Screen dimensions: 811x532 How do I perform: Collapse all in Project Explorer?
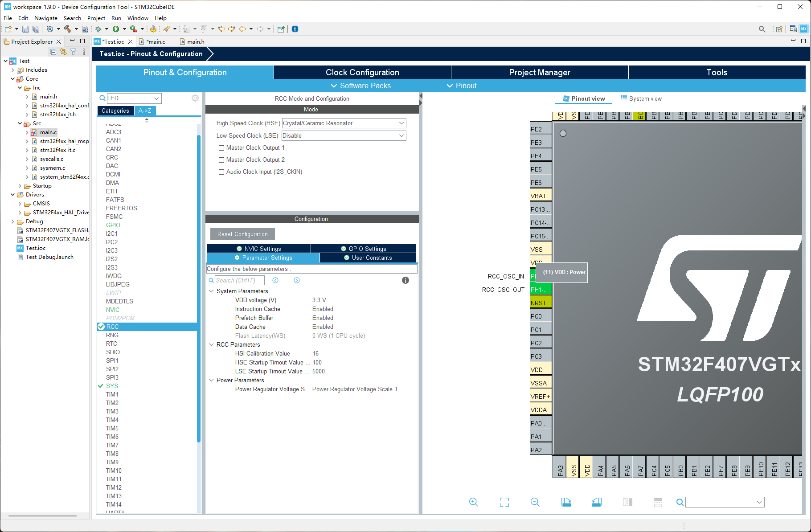tap(53, 52)
